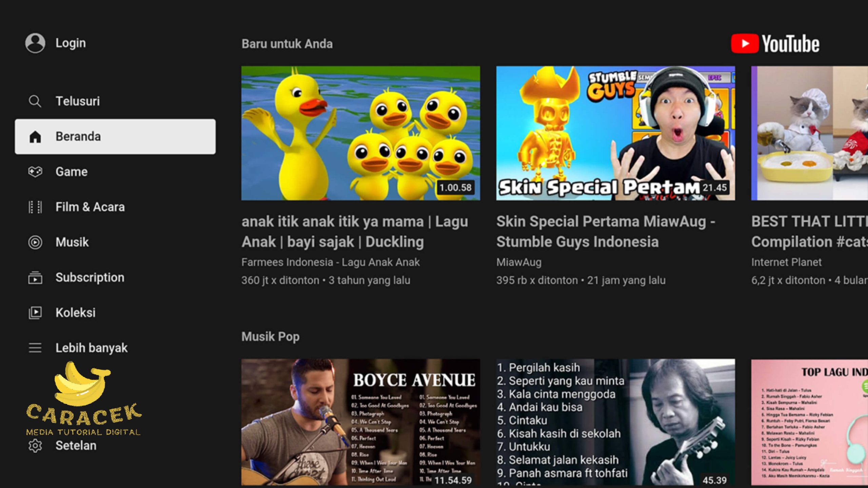Click the Subscription icon in the sidebar
Screen dimensions: 868x488
click(35, 278)
